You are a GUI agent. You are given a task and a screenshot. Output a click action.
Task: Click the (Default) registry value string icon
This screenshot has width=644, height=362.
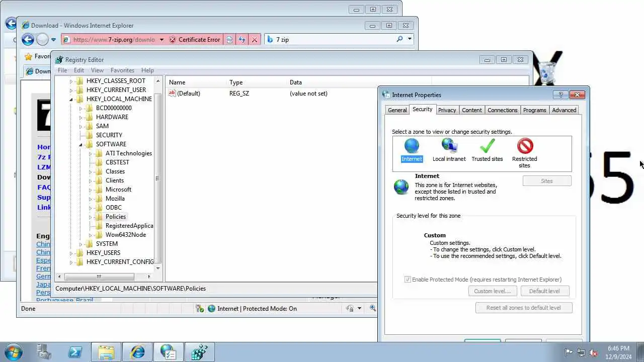pyautogui.click(x=172, y=93)
